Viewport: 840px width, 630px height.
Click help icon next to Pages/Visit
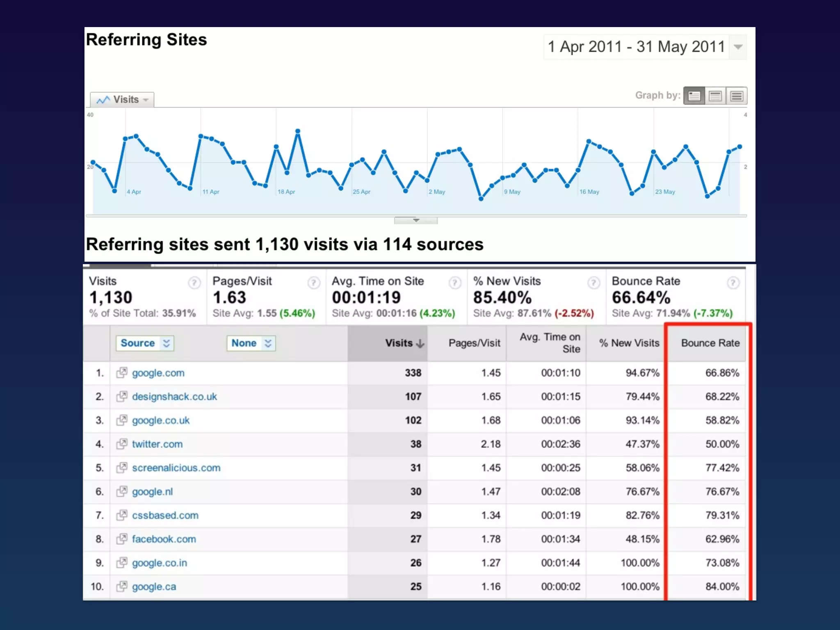(314, 283)
